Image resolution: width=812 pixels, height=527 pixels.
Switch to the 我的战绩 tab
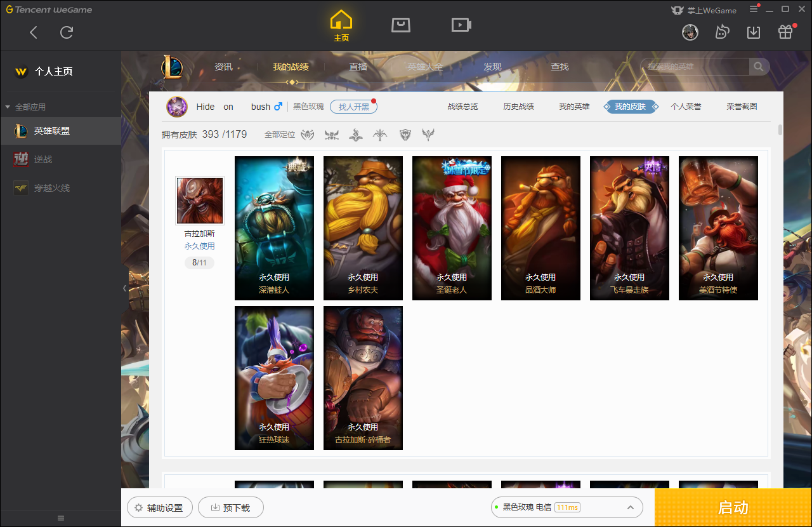[x=291, y=67]
